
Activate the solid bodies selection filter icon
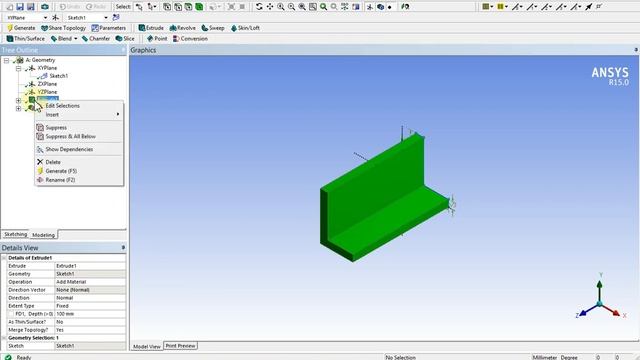click(199, 7)
